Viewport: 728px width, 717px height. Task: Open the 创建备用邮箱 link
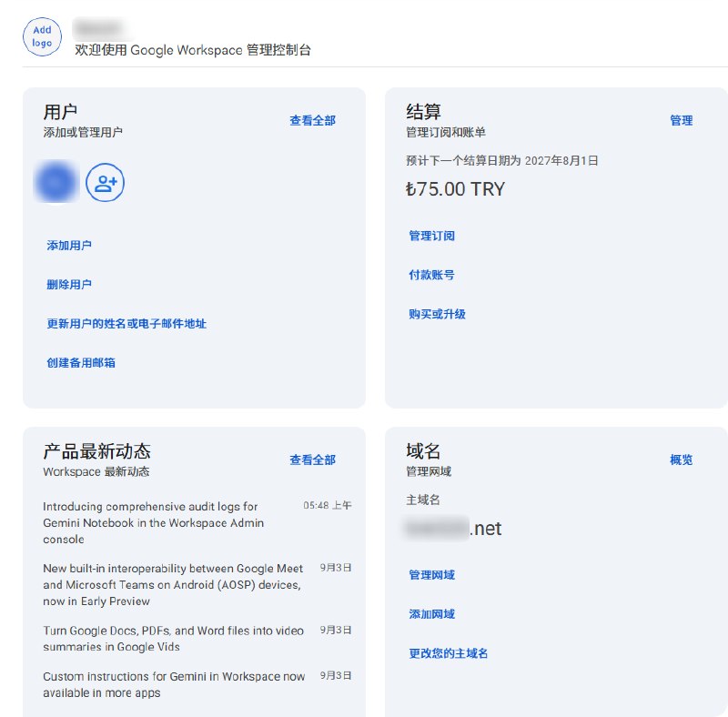coord(81,363)
